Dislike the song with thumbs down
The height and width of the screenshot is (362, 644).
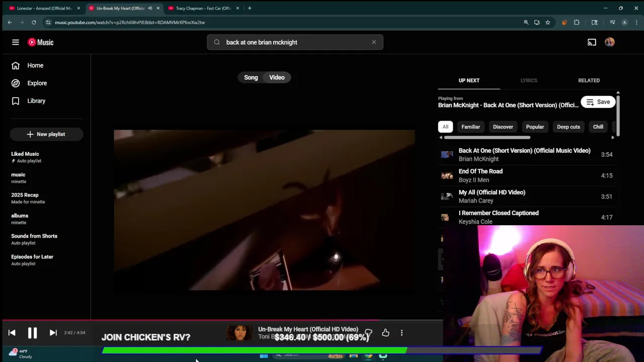click(x=368, y=332)
